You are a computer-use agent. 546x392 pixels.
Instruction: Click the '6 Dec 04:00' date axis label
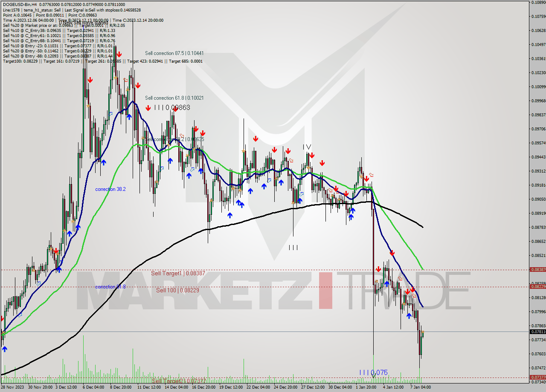coord(93,387)
